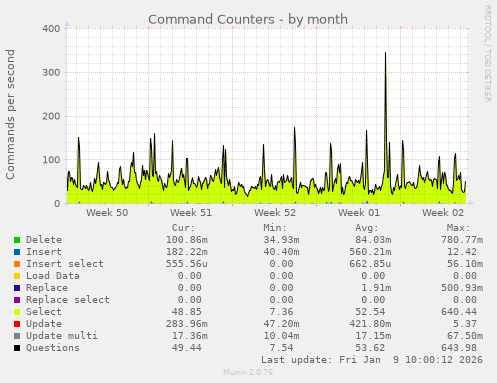Click the gray Update multi legend swatch
This screenshot has width=497, height=383.
coord(17,336)
